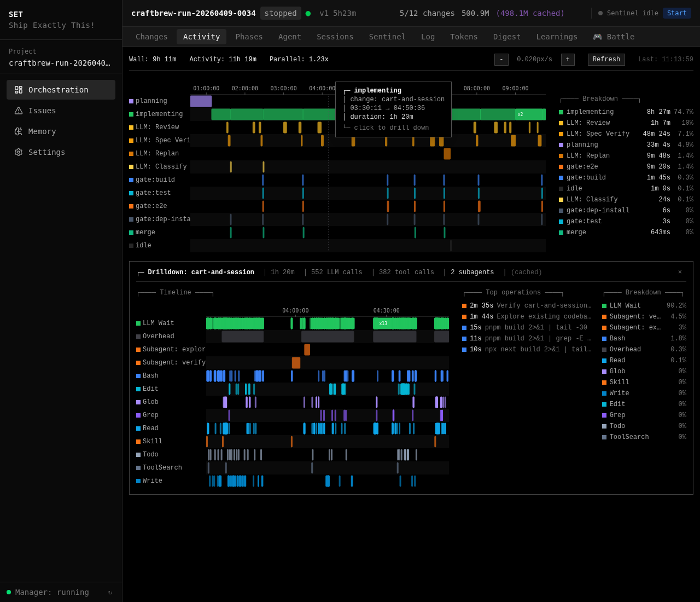700x602 pixels.
Task: Close the cart-and-session drilldown panel
Action: [680, 271]
